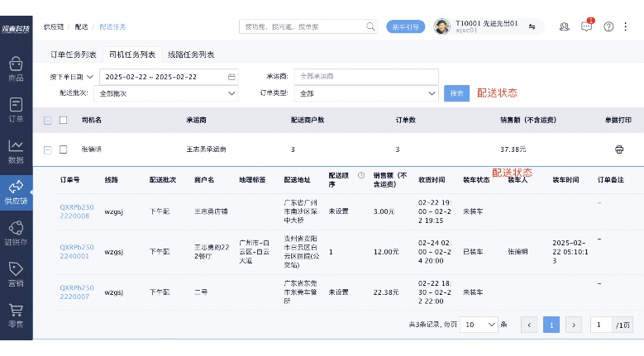The width and height of the screenshot is (644, 356).
Task: Open the 数据 sidebar section
Action: [x=16, y=151]
